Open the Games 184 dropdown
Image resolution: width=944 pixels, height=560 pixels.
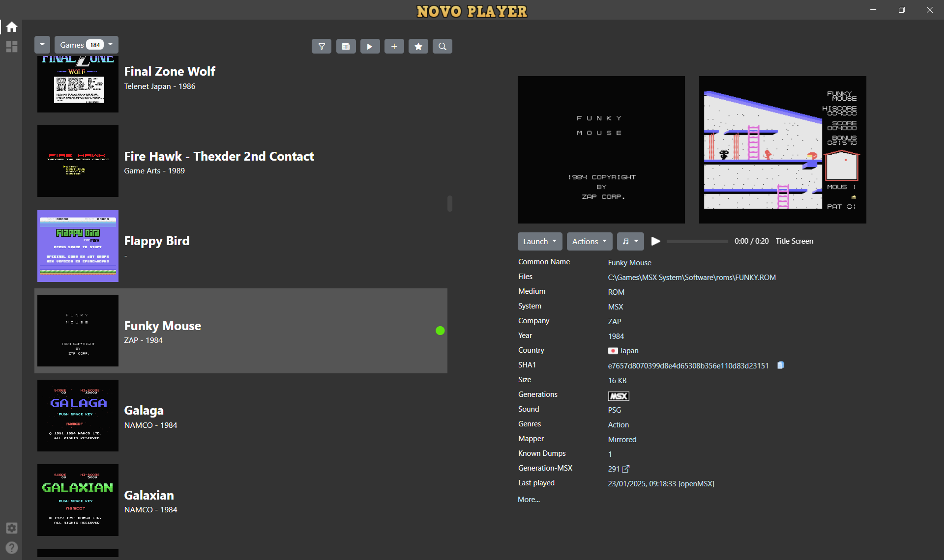86,45
